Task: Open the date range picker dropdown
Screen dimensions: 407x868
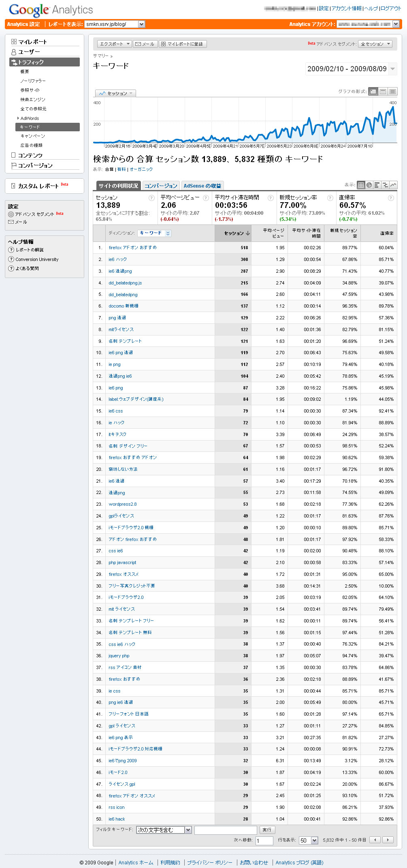Action: (x=392, y=69)
